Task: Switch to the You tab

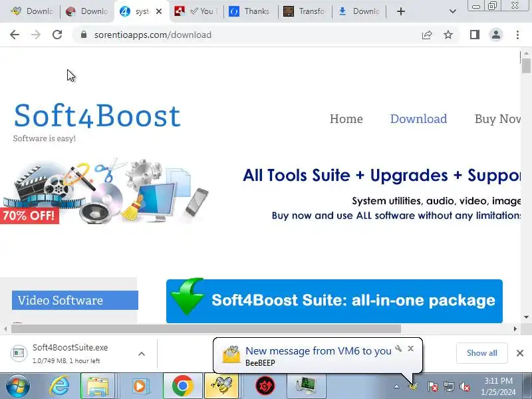Action: click(x=196, y=11)
